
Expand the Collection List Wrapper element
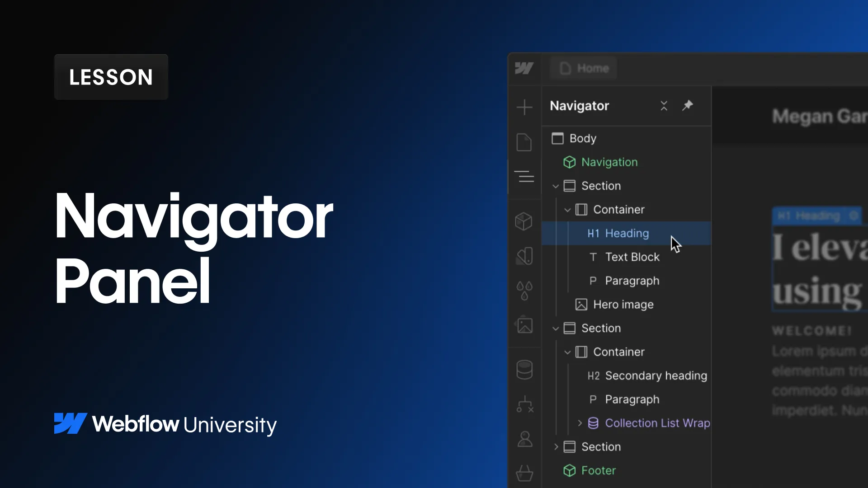(580, 423)
